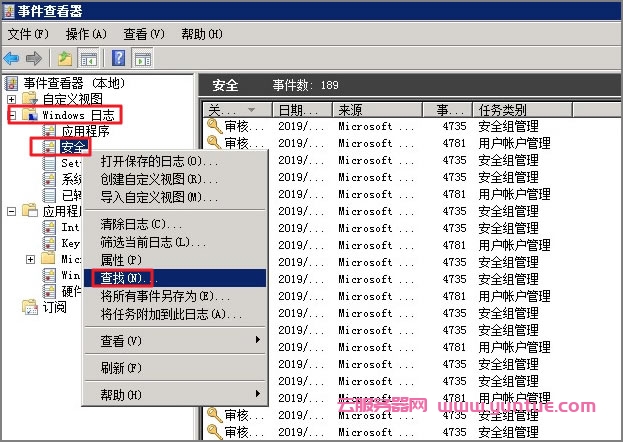Select the 订阅 node in the tree
Viewport: 623px width, 442px height.
54,307
